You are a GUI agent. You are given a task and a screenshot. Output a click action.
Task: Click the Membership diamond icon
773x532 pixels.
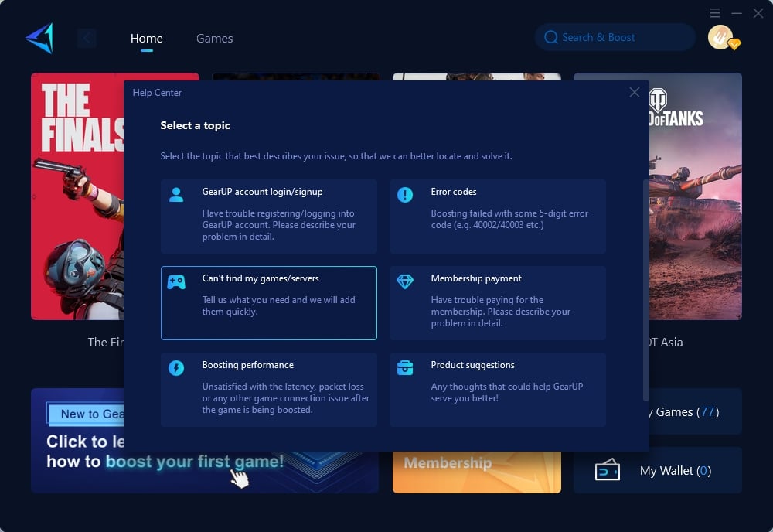405,281
